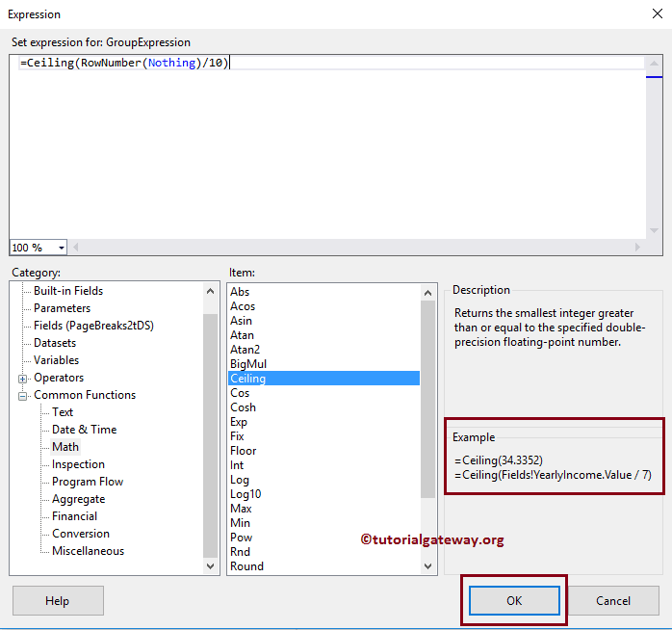Viewport: 672px width, 630px height.
Task: Click expression editor scroll-left arrow
Action: (x=76, y=247)
